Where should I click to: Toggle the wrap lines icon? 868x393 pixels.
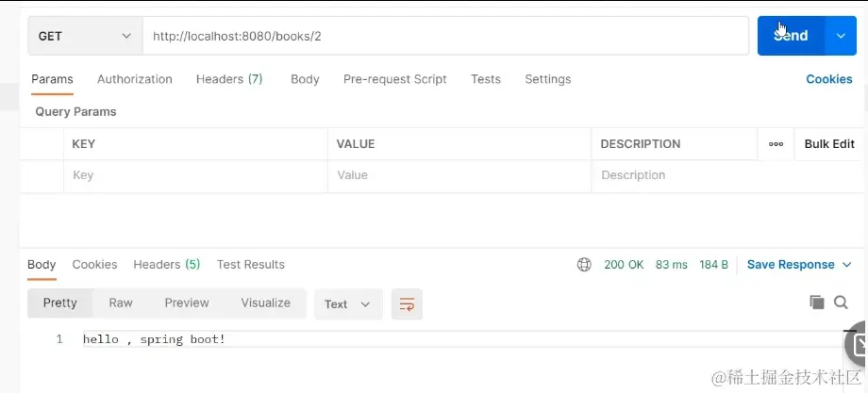click(407, 303)
